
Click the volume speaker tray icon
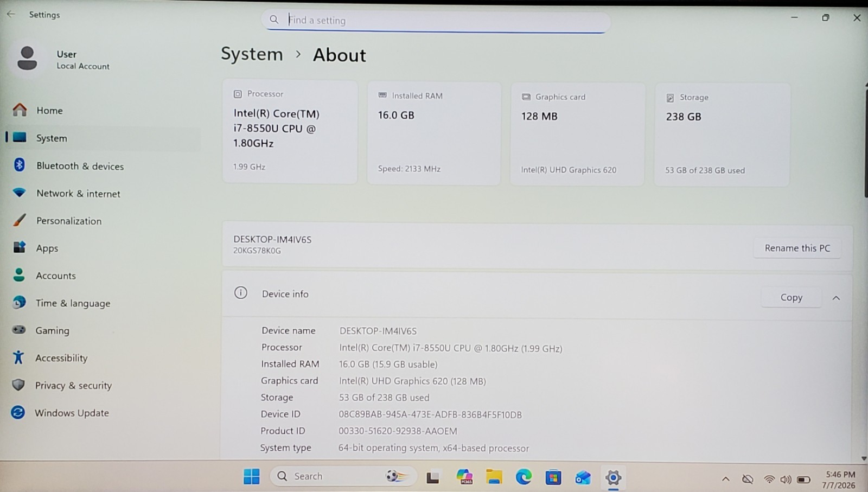pyautogui.click(x=785, y=479)
